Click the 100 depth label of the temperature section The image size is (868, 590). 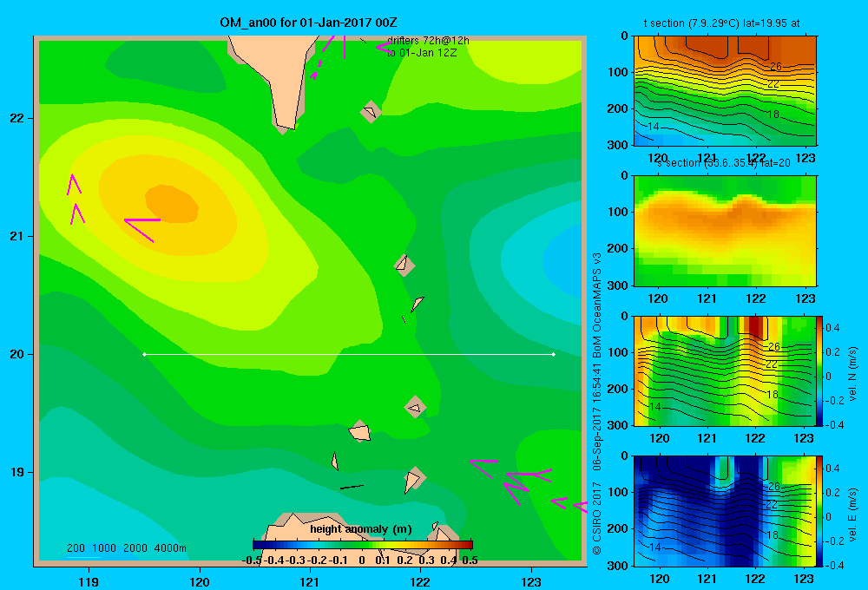618,72
